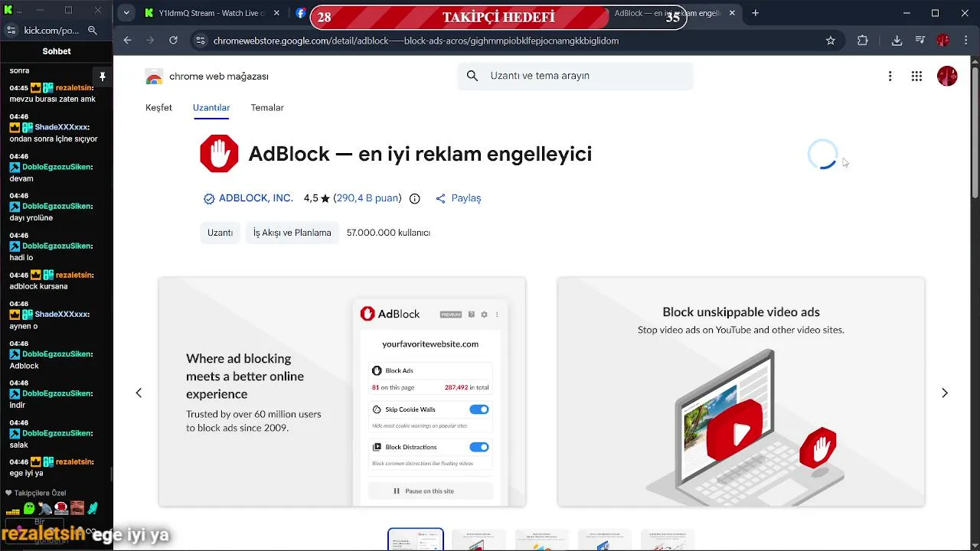Select the first screenshot thumbnail
This screenshot has height=551, width=980.
click(x=416, y=540)
